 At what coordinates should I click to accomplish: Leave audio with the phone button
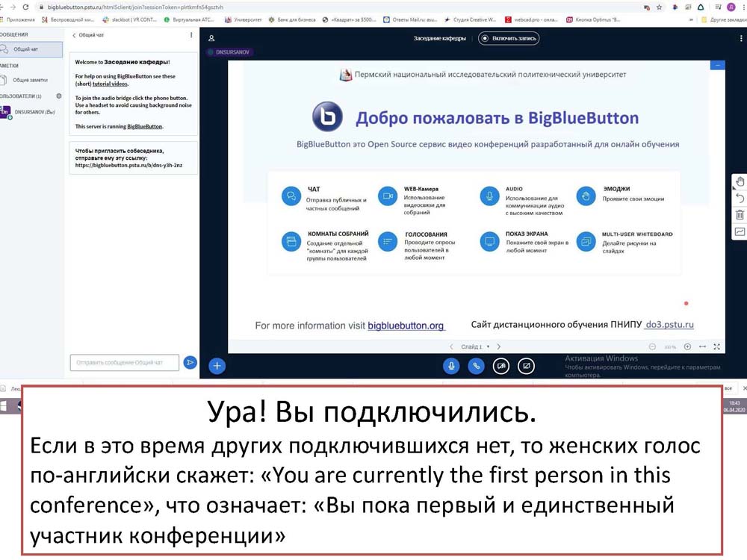tap(476, 366)
